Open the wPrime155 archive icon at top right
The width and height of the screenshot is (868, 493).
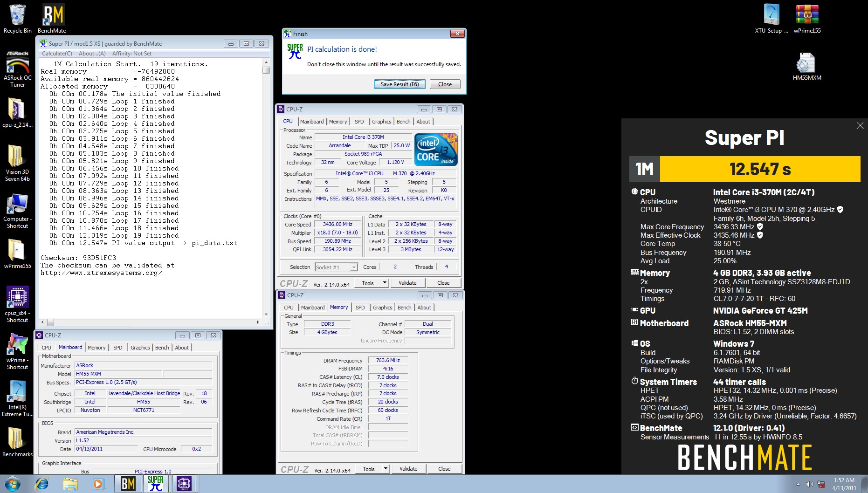click(x=807, y=19)
